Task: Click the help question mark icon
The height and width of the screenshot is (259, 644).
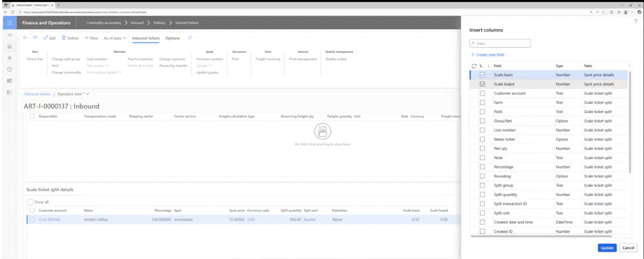Action: (x=635, y=21)
